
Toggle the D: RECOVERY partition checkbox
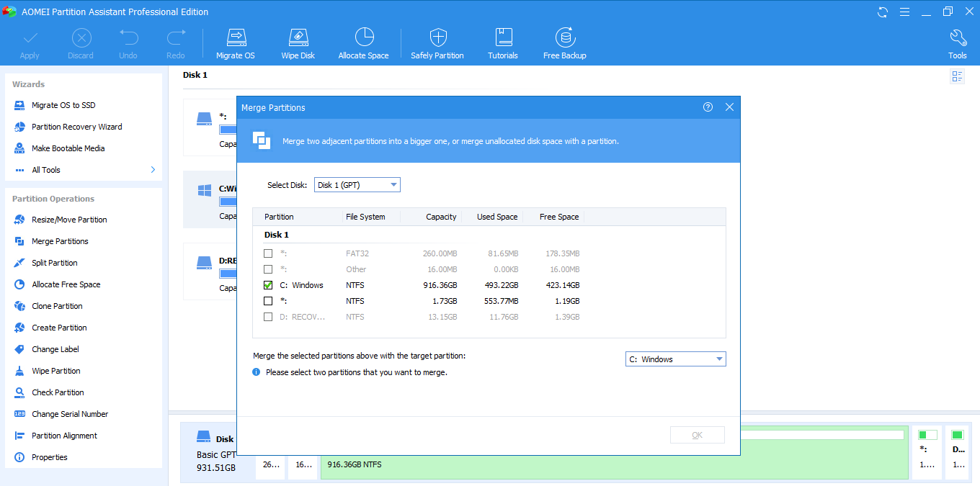tap(268, 317)
